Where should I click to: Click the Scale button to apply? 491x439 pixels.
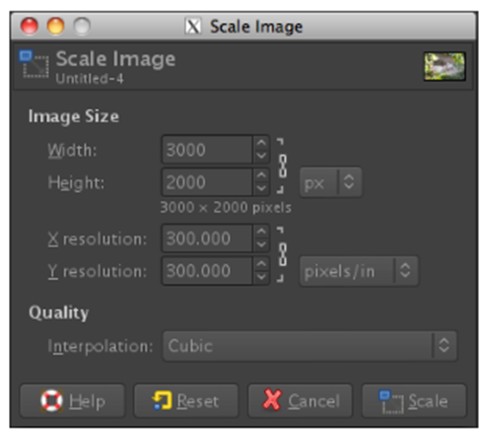pyautogui.click(x=414, y=401)
